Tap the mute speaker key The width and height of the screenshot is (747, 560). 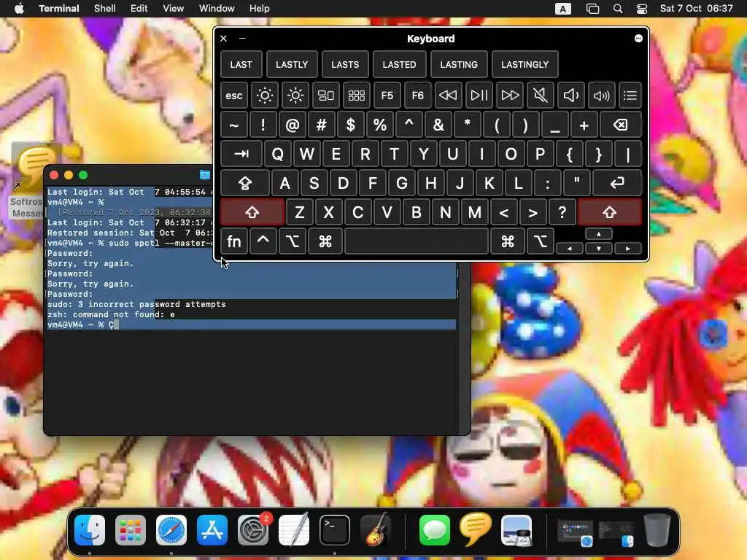coord(541,96)
